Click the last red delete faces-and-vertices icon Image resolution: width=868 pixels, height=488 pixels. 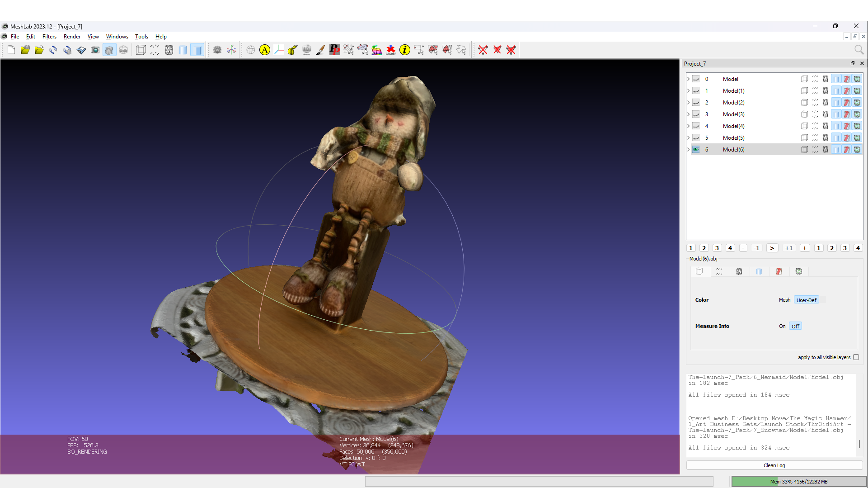point(511,50)
